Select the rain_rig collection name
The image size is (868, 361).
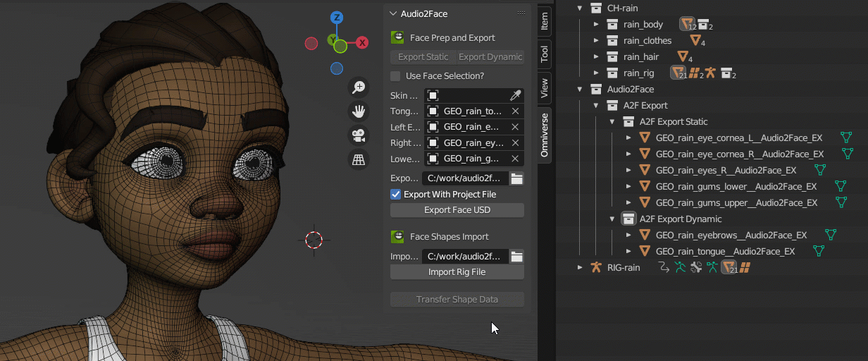point(638,73)
